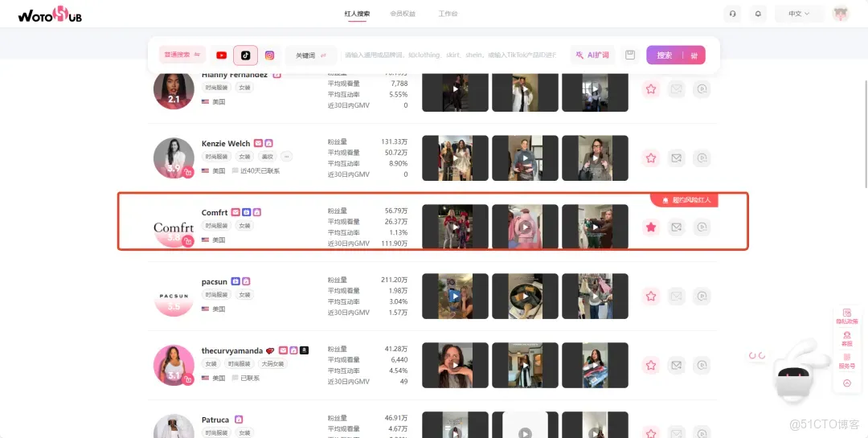Open the 服务号 QR sidebar icon
Screen dimensions: 868x438
(x=847, y=361)
